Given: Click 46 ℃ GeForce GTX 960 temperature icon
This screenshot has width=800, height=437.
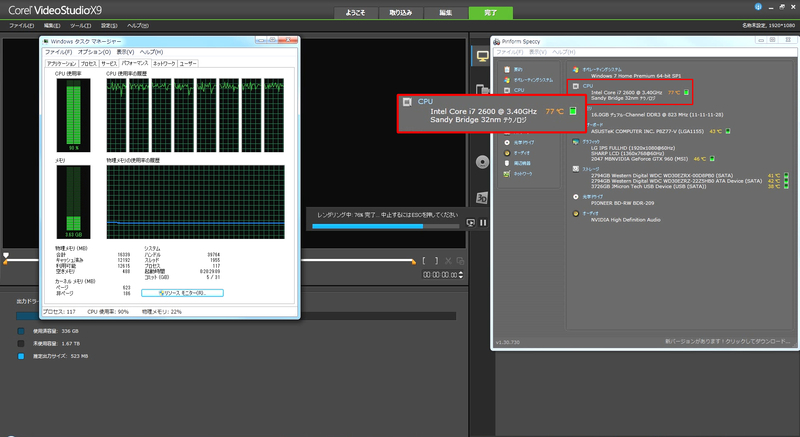Looking at the screenshot, I should pos(712,159).
